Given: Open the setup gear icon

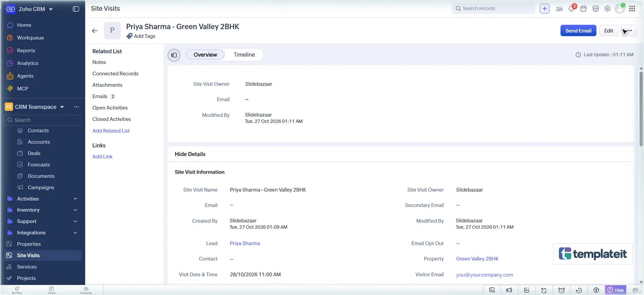Looking at the screenshot, I should (x=607, y=8).
